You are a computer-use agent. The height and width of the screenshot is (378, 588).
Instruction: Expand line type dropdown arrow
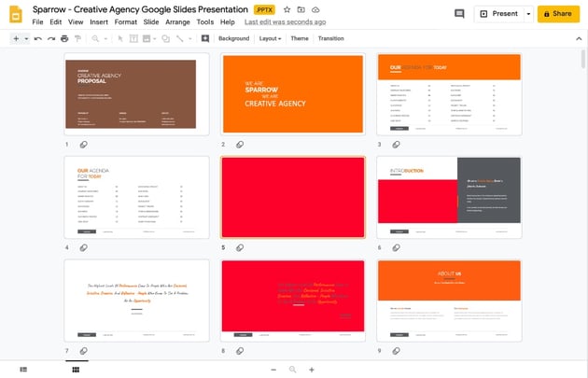pyautogui.click(x=190, y=38)
